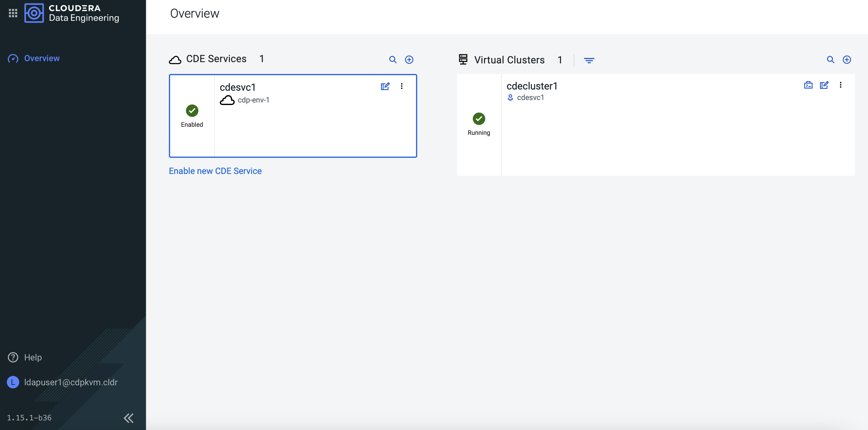868x430 pixels.
Task: Collapse the left sidebar navigation
Action: (129, 418)
